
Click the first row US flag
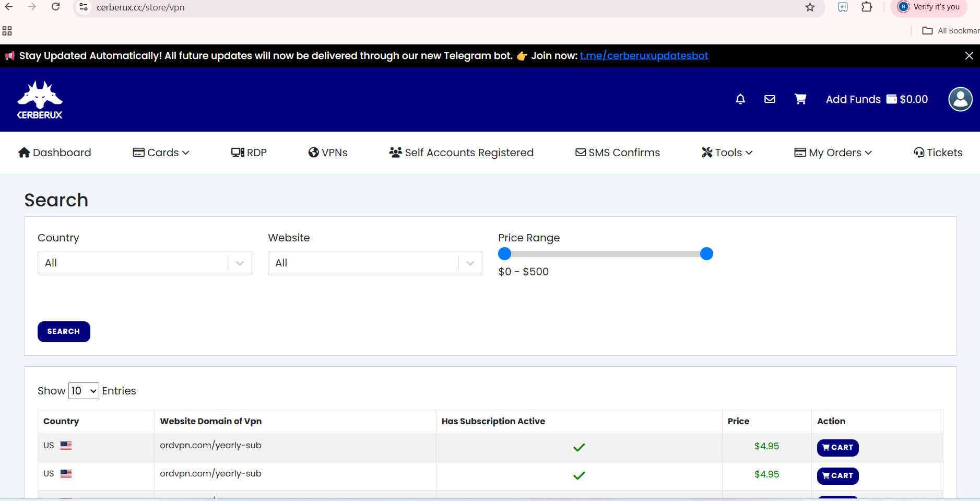pos(66,446)
